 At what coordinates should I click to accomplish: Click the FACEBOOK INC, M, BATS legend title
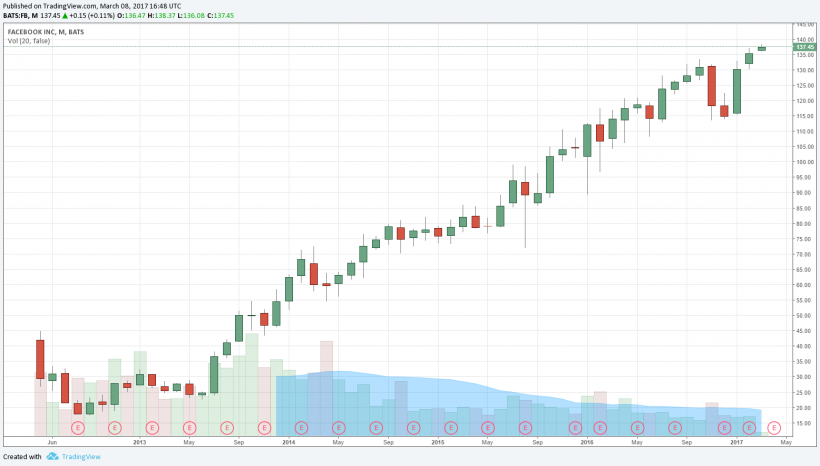(45, 32)
